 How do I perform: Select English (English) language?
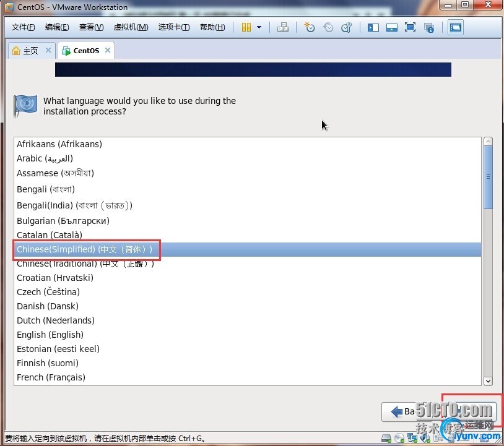click(x=248, y=335)
